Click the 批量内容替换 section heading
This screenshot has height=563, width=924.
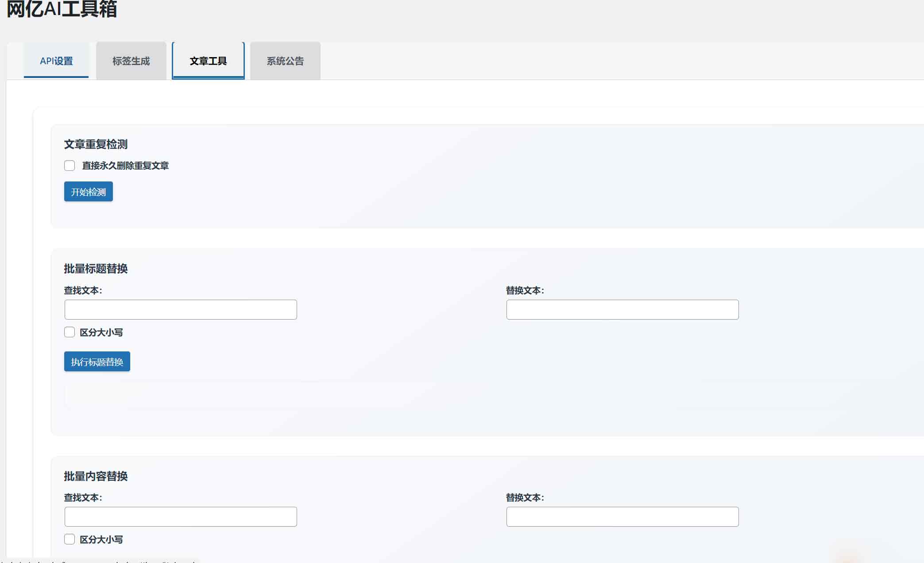click(96, 476)
